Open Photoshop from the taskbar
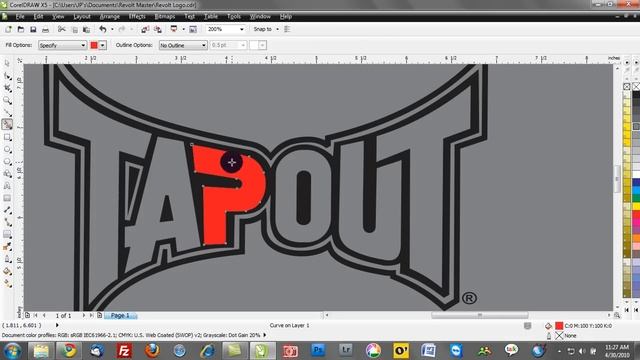Viewport: 640px width, 360px height. pyautogui.click(x=318, y=351)
